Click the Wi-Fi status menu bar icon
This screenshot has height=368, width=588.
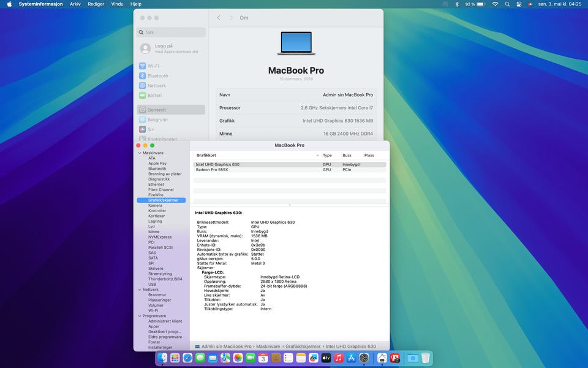(x=495, y=4)
